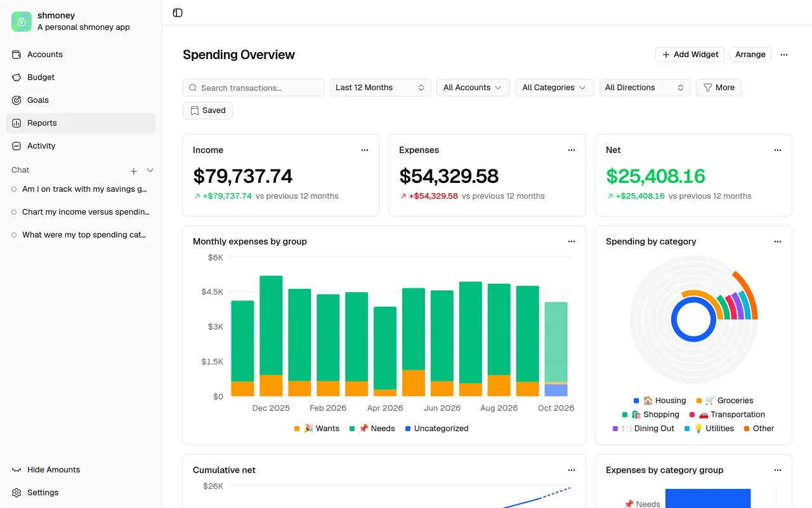Click the Budget piggy bank icon
Viewport: 812px width, 508px height.
tap(16, 77)
